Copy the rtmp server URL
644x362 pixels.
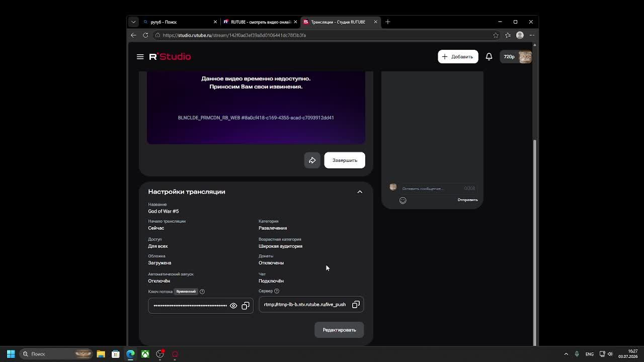pyautogui.click(x=356, y=305)
